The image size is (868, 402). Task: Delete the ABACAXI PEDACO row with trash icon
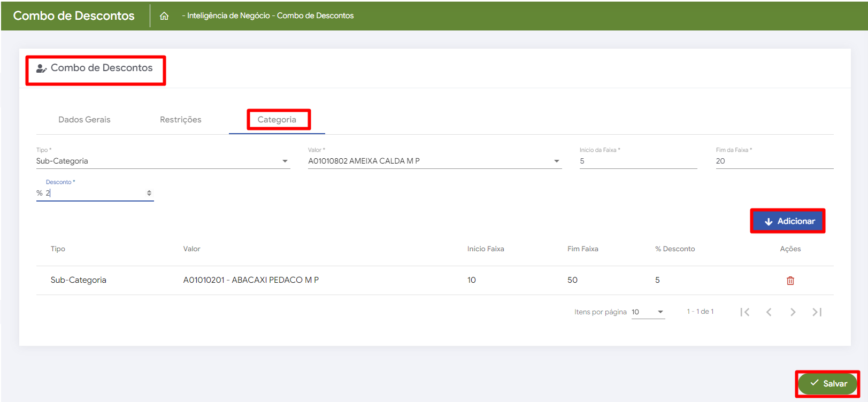point(790,281)
